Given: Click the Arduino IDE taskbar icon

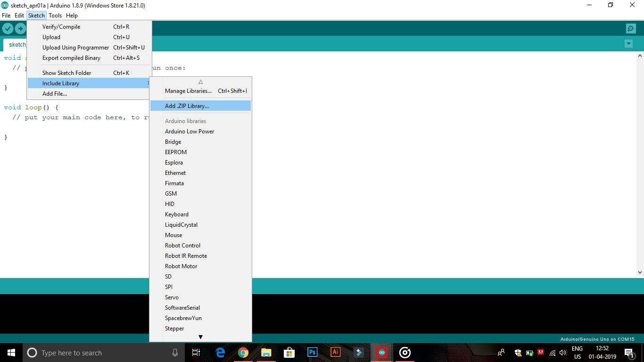Looking at the screenshot, I should click(381, 352).
